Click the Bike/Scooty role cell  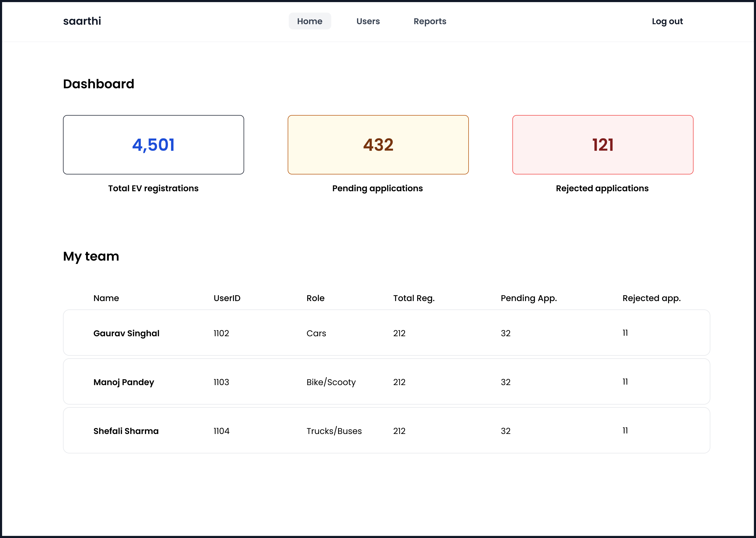pos(331,382)
